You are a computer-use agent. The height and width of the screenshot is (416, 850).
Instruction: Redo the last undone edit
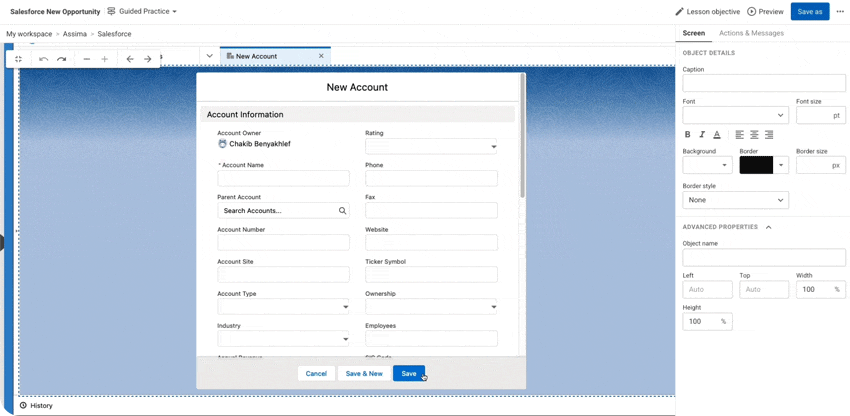click(61, 59)
